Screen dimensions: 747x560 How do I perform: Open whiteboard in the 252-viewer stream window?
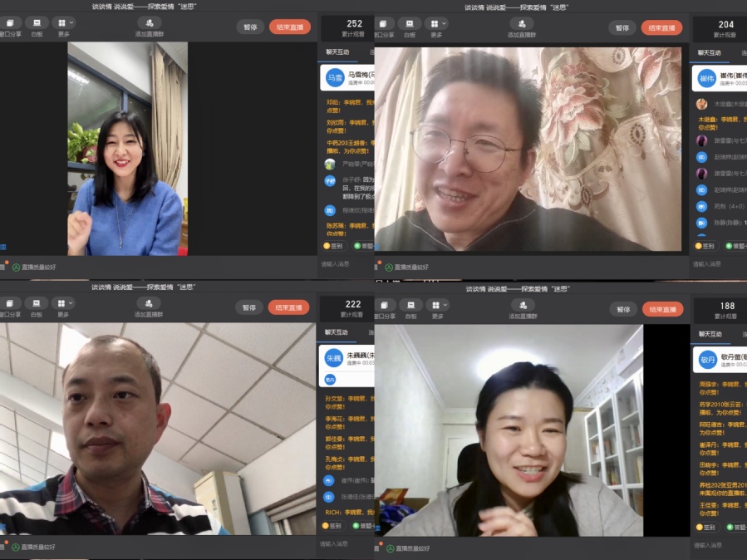click(x=37, y=23)
